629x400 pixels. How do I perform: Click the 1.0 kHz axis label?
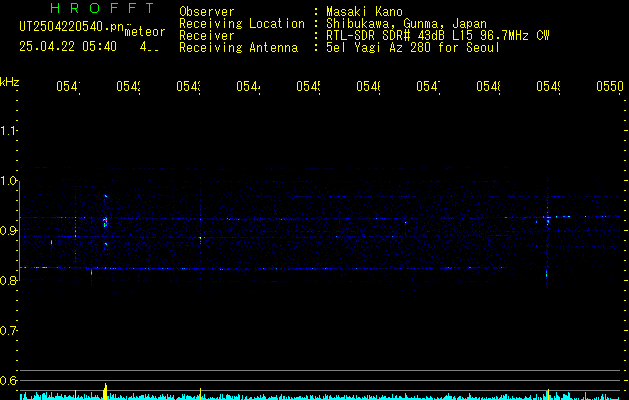click(x=8, y=181)
